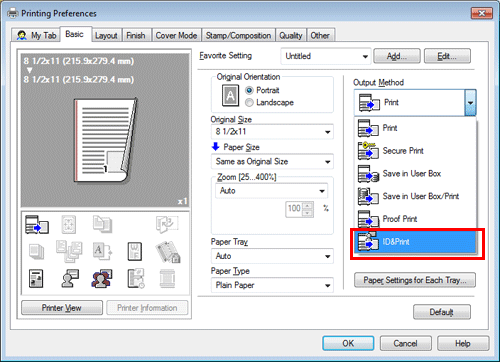This screenshot has height=362, width=500.
Task: Select Save in User Box option
Action: point(416,174)
